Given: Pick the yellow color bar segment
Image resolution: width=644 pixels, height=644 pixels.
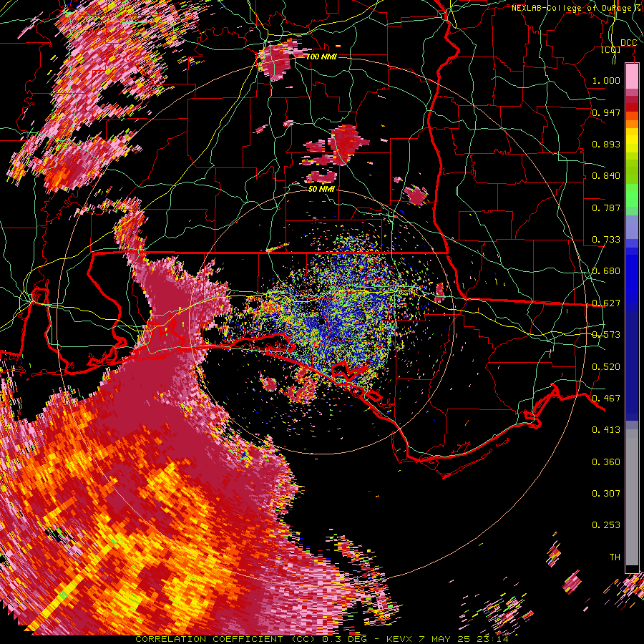Looking at the screenshot, I should tap(632, 140).
